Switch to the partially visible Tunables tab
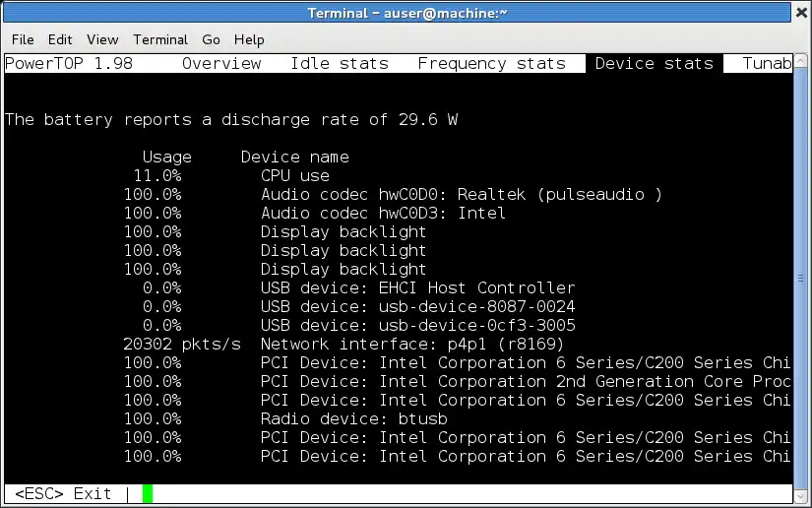This screenshot has height=508, width=812. coord(767,64)
